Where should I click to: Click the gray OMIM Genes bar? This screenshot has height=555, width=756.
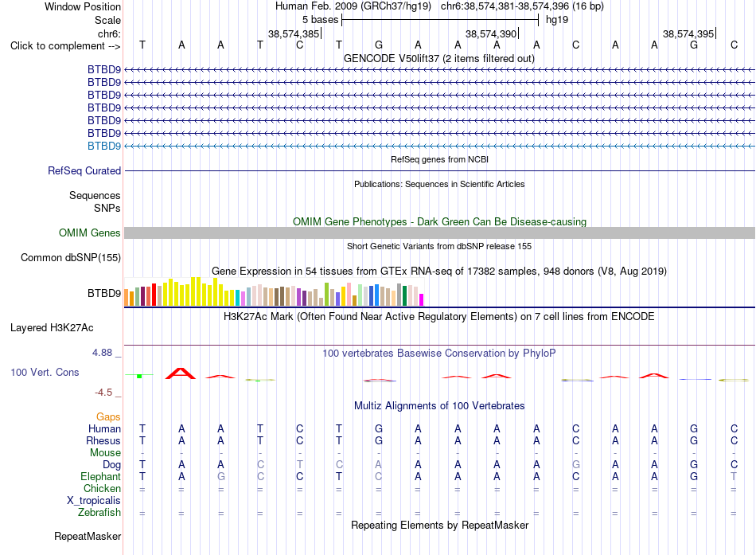pos(439,233)
